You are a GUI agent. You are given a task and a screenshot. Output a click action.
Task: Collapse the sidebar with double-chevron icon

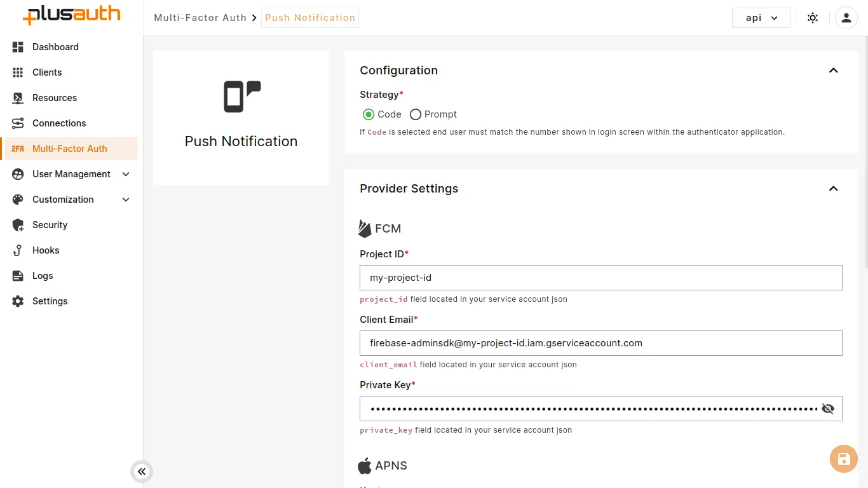pos(142,471)
